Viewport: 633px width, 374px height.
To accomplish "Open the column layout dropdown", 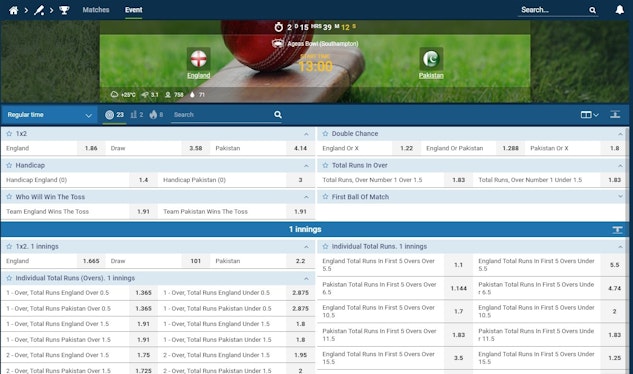I will 589,115.
